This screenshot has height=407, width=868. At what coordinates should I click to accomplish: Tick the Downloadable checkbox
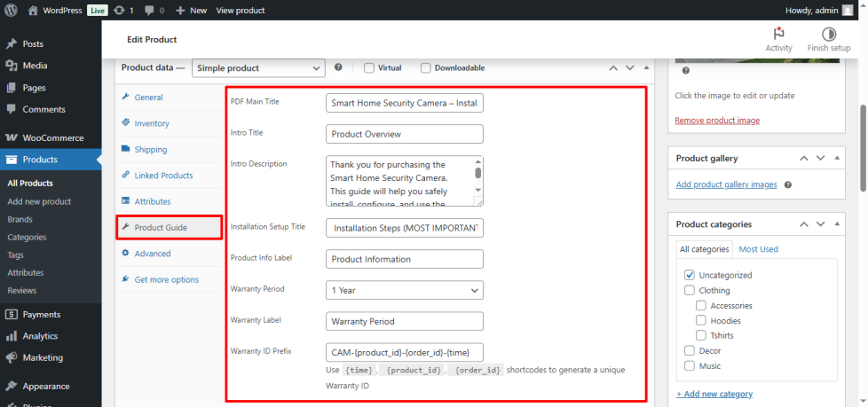(x=426, y=67)
